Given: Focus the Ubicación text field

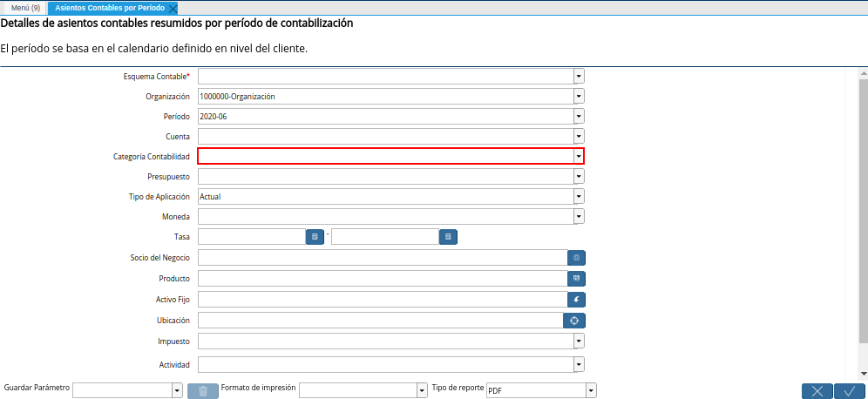Looking at the screenshot, I should (380, 321).
